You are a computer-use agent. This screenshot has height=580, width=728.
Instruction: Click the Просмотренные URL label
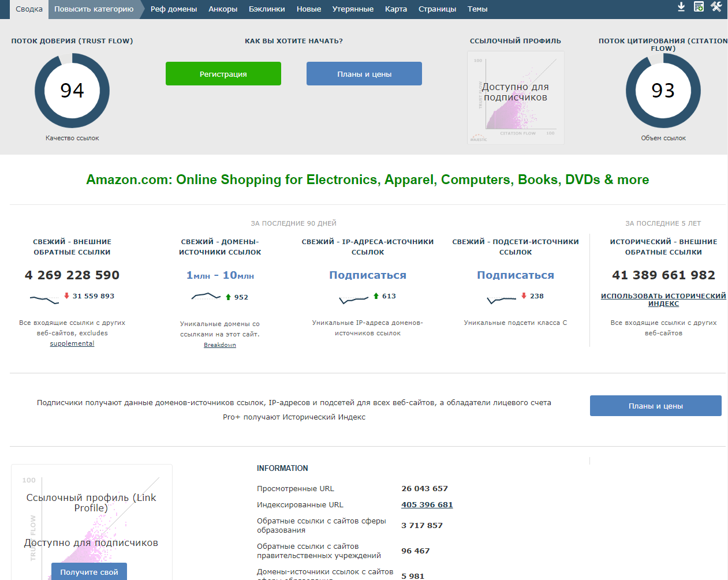pyautogui.click(x=296, y=489)
